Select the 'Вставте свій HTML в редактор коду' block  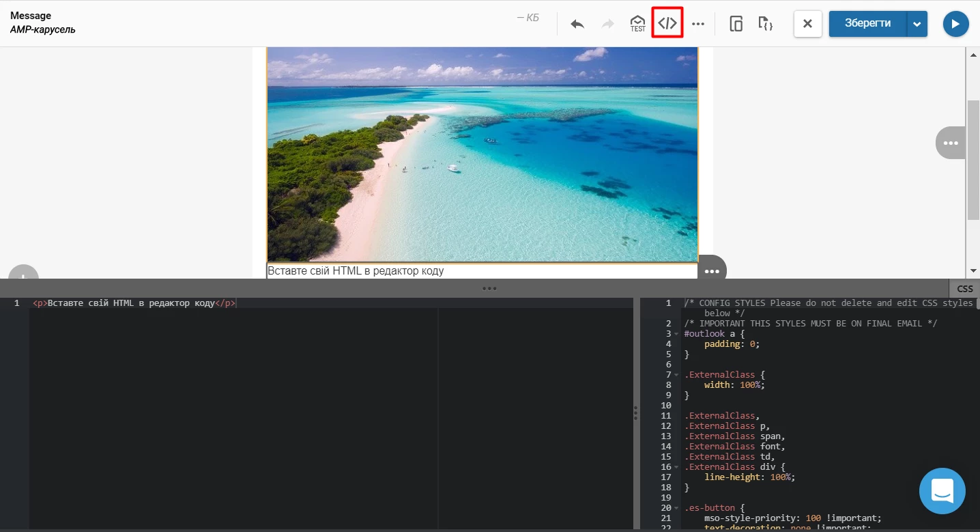pyautogui.click(x=482, y=271)
